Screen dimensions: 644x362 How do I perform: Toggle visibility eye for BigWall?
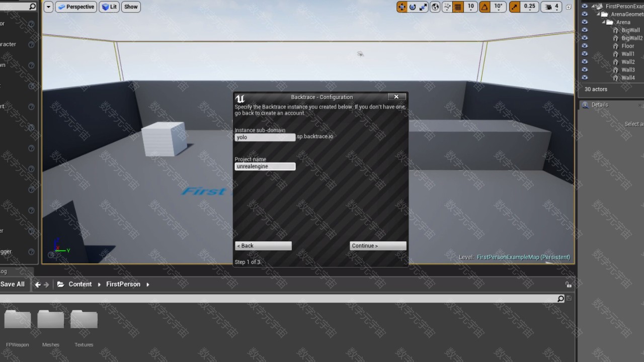click(585, 30)
